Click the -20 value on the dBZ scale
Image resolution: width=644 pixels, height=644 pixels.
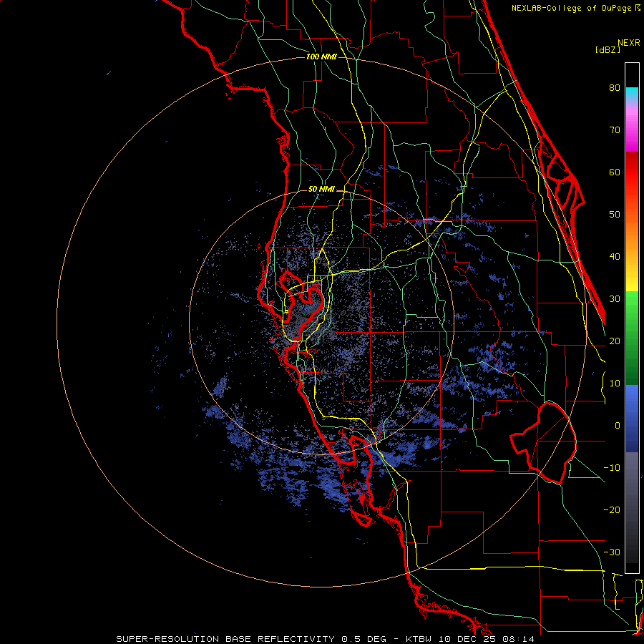(612, 510)
